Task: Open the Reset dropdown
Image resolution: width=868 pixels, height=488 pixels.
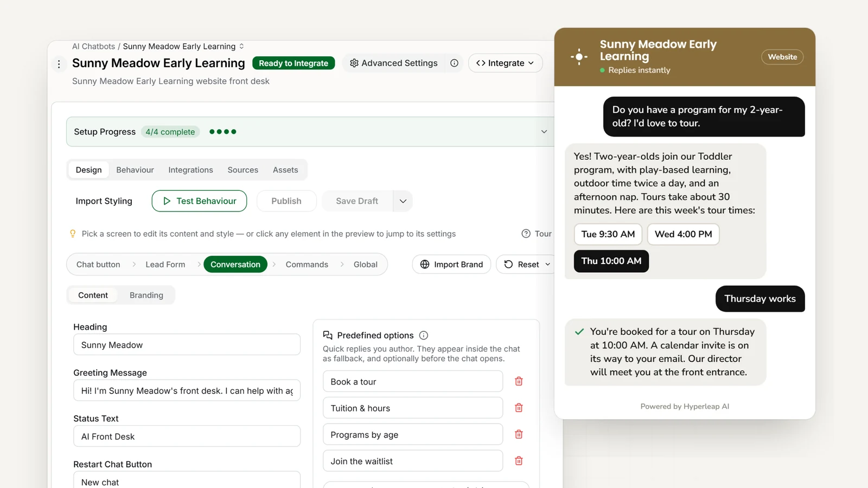Action: coord(527,265)
